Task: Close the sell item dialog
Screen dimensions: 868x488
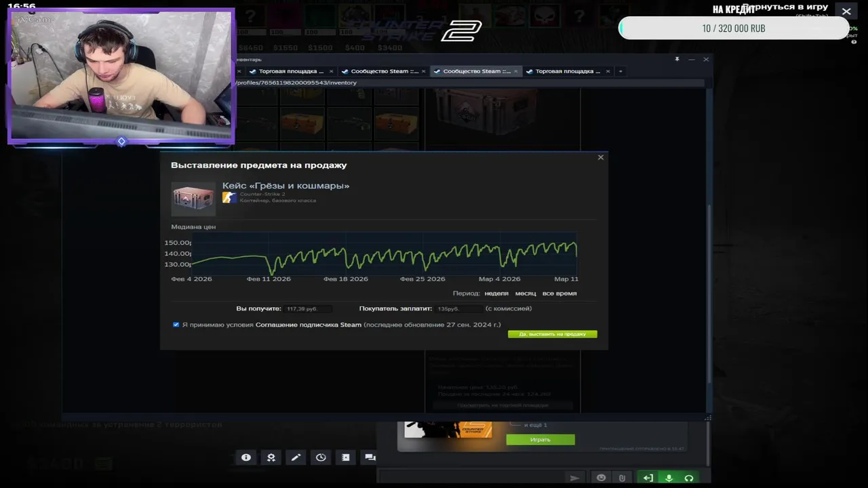Action: pyautogui.click(x=600, y=157)
